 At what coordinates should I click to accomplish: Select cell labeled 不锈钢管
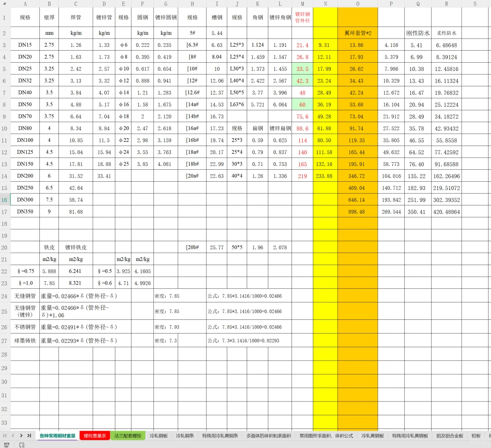25,327
